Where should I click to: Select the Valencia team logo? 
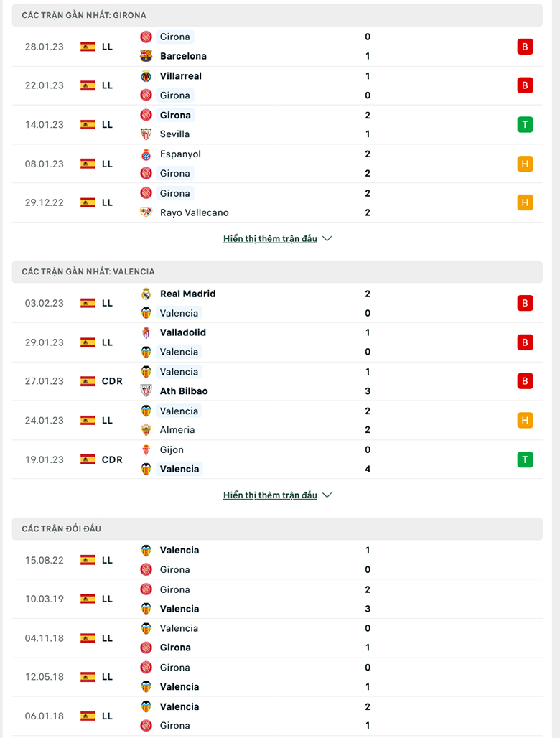[146, 312]
